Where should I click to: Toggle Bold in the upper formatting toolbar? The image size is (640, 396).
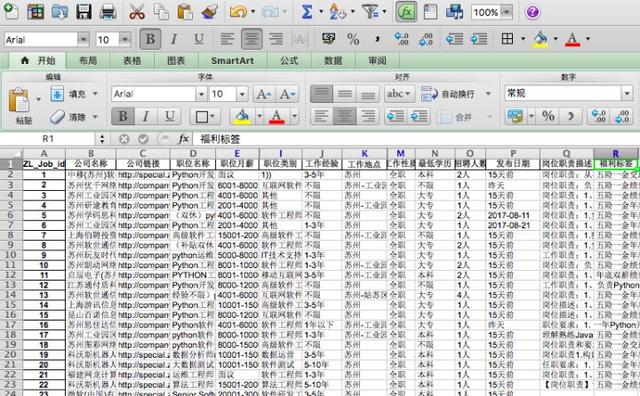tap(150, 39)
